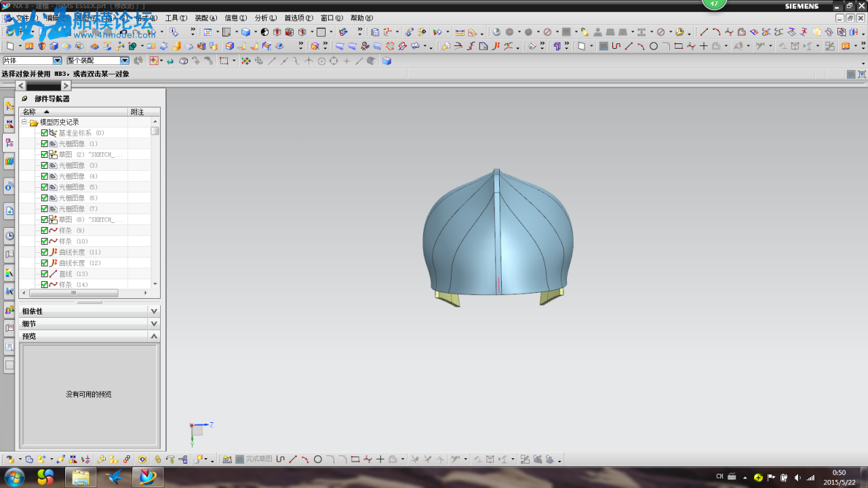This screenshot has width=868, height=488.
Task: Select the shaded rendering style cube icon
Action: (x=245, y=32)
